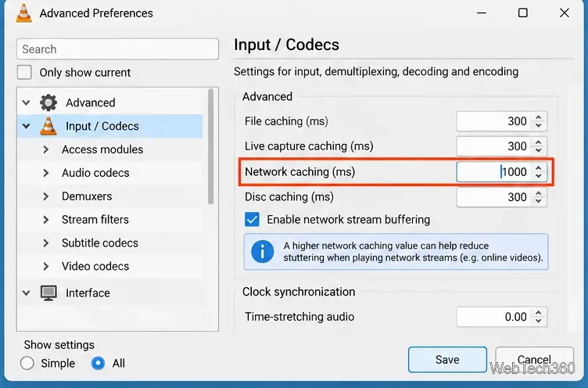Viewport: 588px width, 388px height.
Task: Raise Time-stretching audio value with up arrow
Action: click(x=539, y=313)
